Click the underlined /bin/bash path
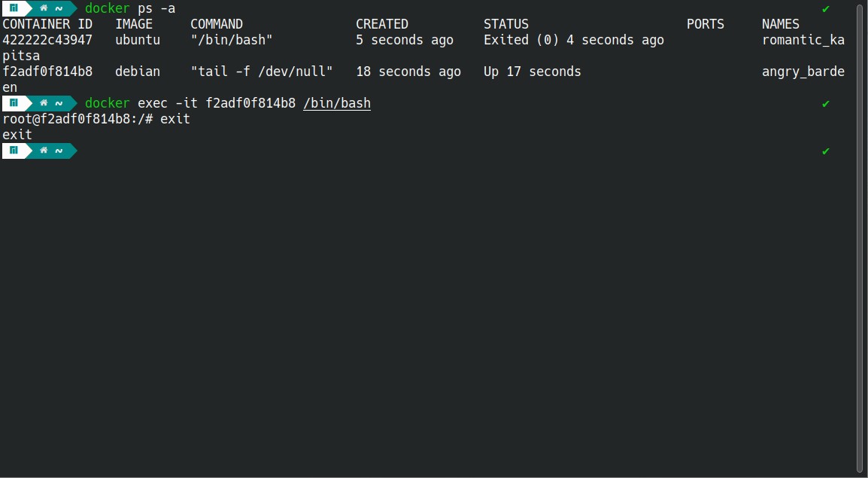This screenshot has height=478, width=868. pyautogui.click(x=337, y=103)
